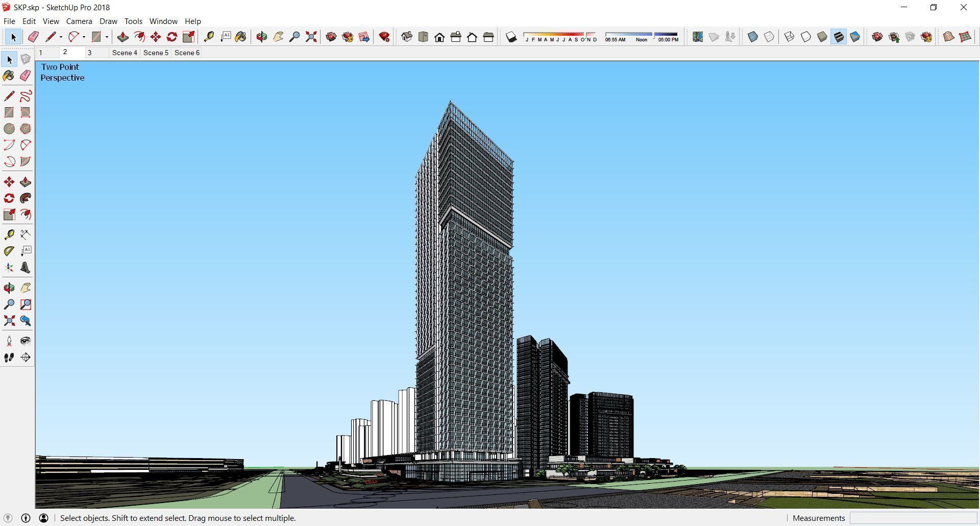The width and height of the screenshot is (980, 526).
Task: Enable Shaded style
Action: tap(822, 37)
